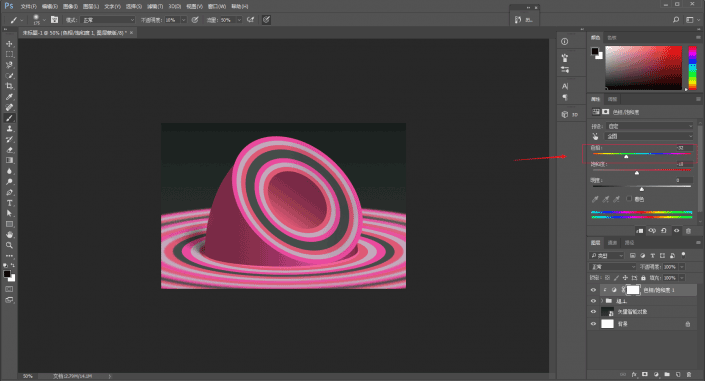Switch to the Channels tab
705x381 pixels.
tap(612, 243)
